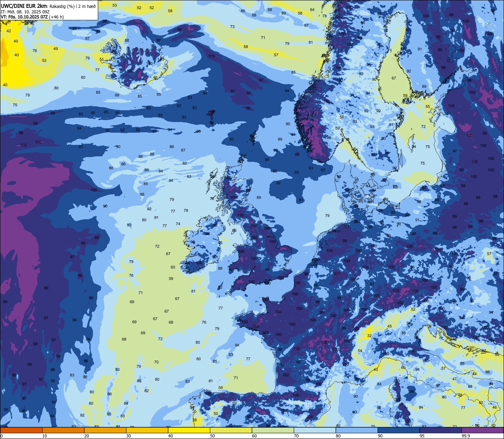Viewport: 504px width, 439px height.
Task: Click the map value "73" in the pale band
Action: click(x=232, y=26)
